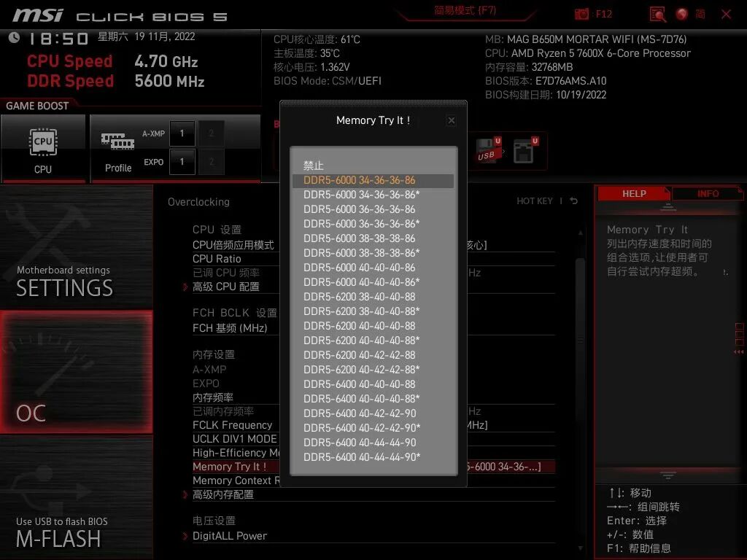Select CPU倍频应用模式 setting

point(233,245)
